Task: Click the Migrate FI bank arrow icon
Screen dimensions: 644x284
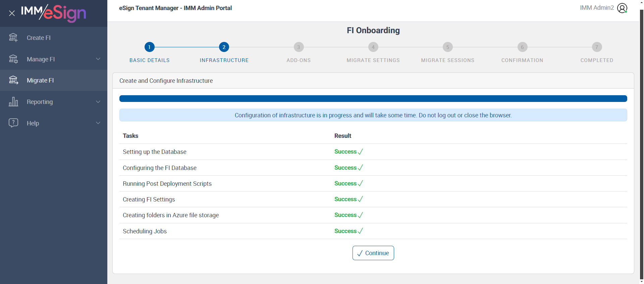Action: (13, 80)
